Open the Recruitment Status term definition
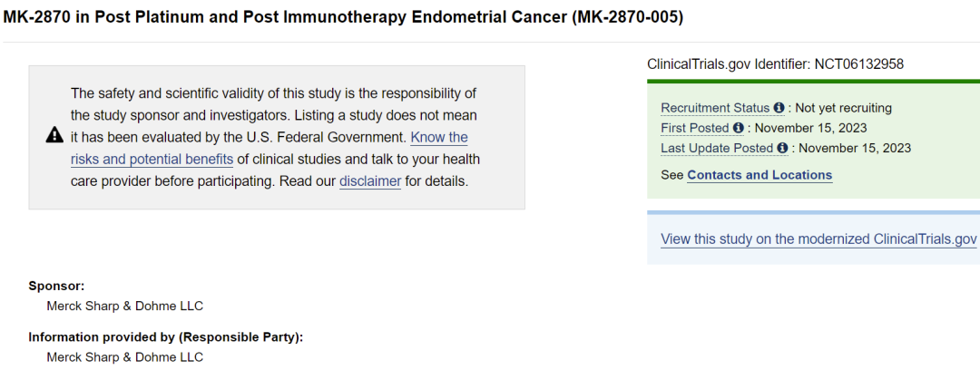980x370 pixels. (x=716, y=108)
